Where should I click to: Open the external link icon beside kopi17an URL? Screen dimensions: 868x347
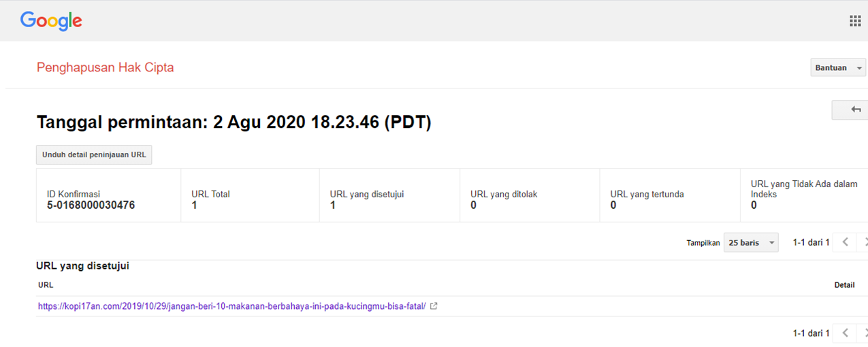pyautogui.click(x=434, y=306)
